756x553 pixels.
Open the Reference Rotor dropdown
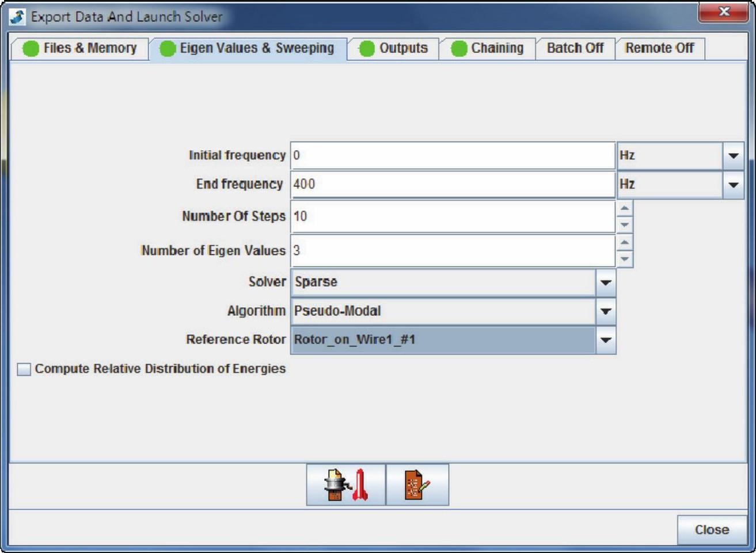[x=605, y=340]
